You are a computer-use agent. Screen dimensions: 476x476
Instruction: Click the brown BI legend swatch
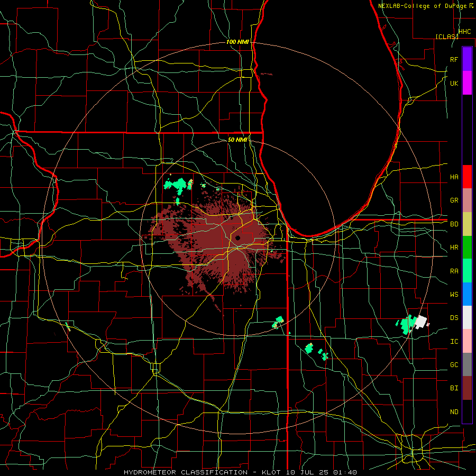(467, 388)
